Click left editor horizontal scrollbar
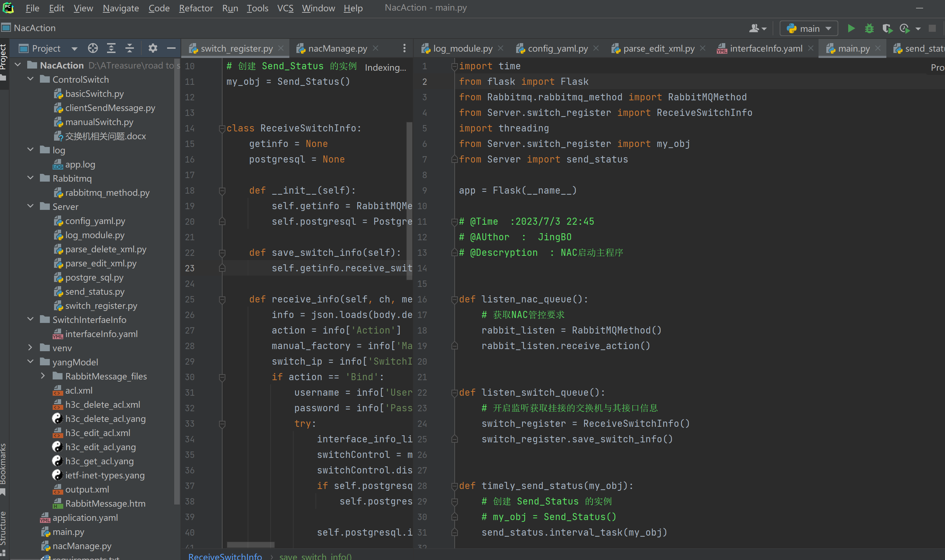 pyautogui.click(x=250, y=544)
